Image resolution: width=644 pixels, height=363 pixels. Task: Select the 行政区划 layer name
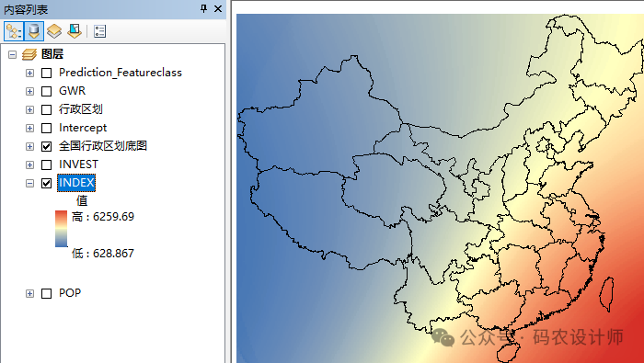click(x=81, y=109)
